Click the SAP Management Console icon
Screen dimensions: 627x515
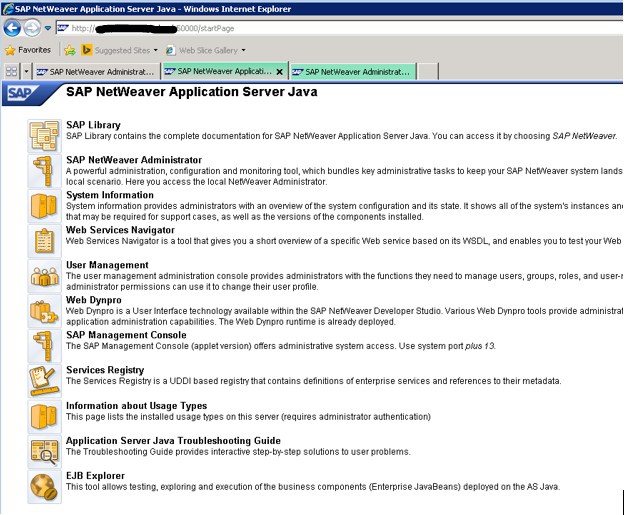44,346
